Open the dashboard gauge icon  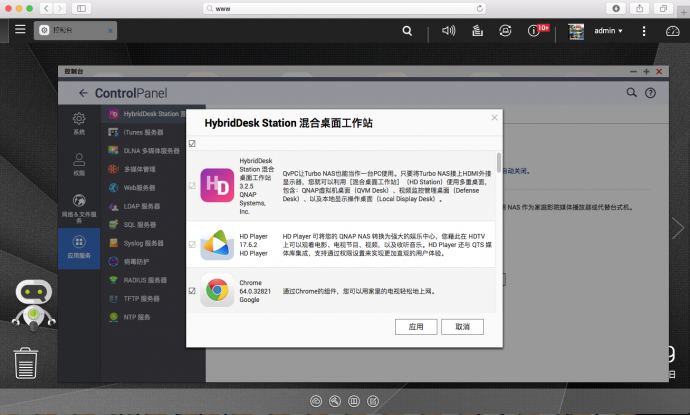[x=672, y=31]
